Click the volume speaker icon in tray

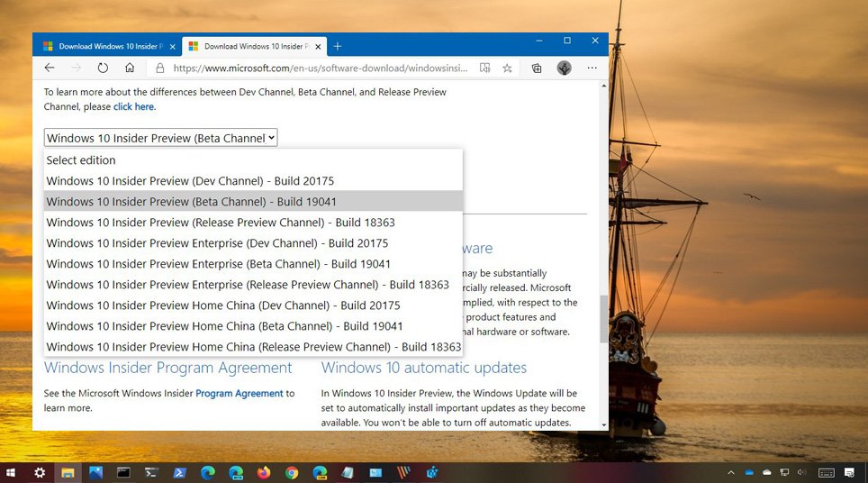click(x=801, y=472)
